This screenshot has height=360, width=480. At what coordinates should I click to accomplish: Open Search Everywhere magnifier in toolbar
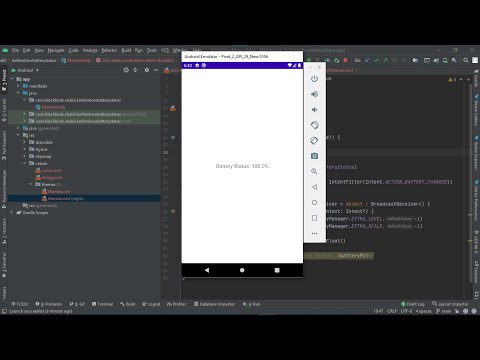466,60
